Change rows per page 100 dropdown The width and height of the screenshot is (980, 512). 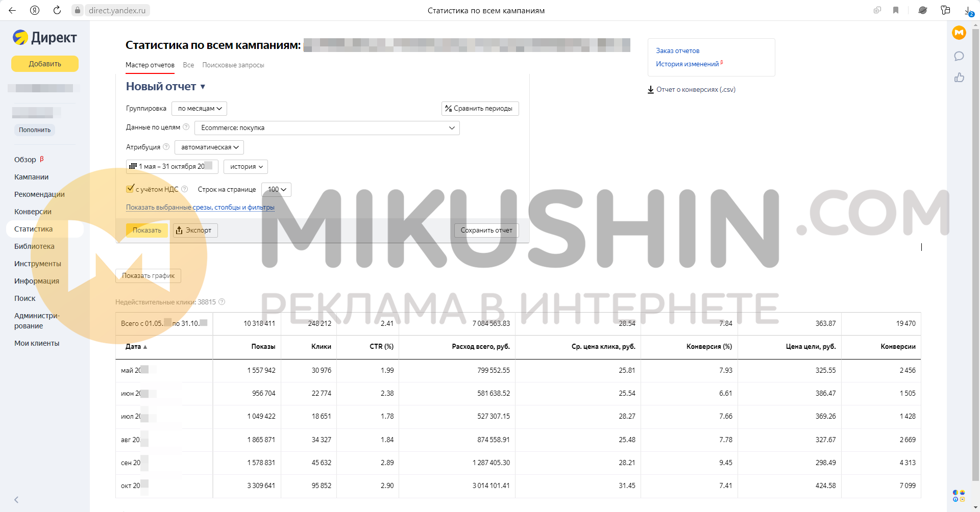pyautogui.click(x=277, y=190)
